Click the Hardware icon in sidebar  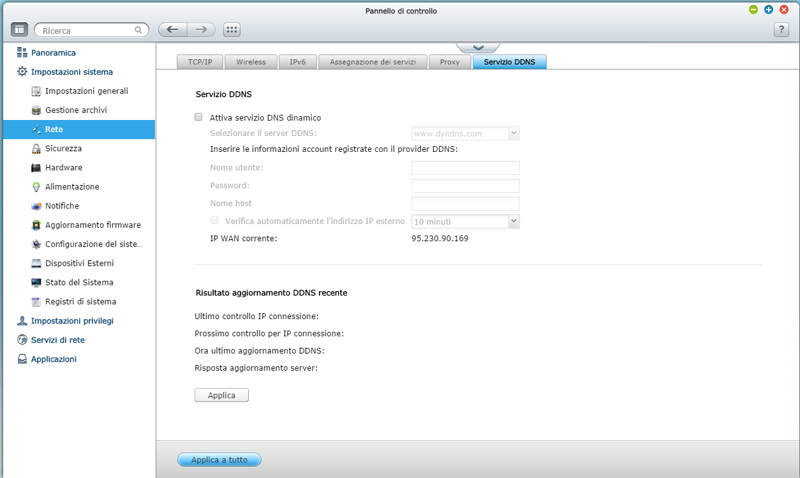[x=36, y=167]
